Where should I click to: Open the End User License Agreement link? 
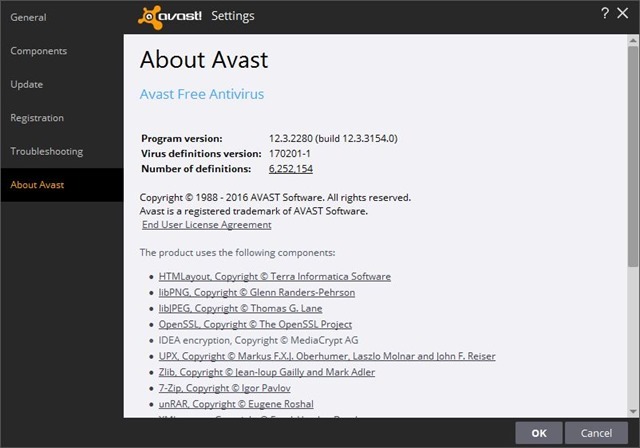pos(206,225)
